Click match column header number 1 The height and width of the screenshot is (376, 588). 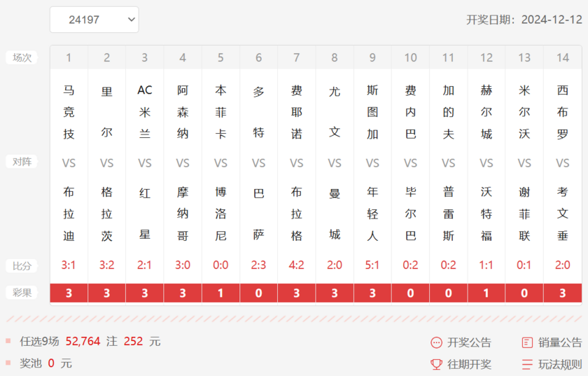click(x=69, y=57)
